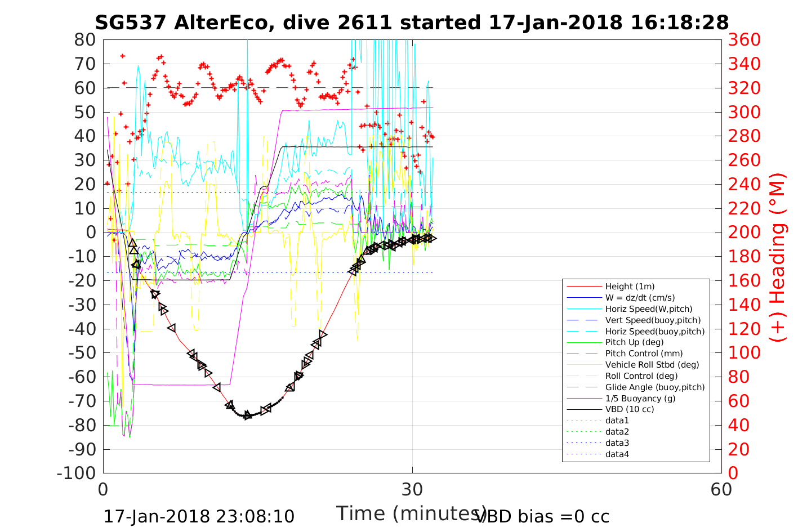Click the red '100' heading tick label
This screenshot has height=532, width=798.
click(744, 352)
